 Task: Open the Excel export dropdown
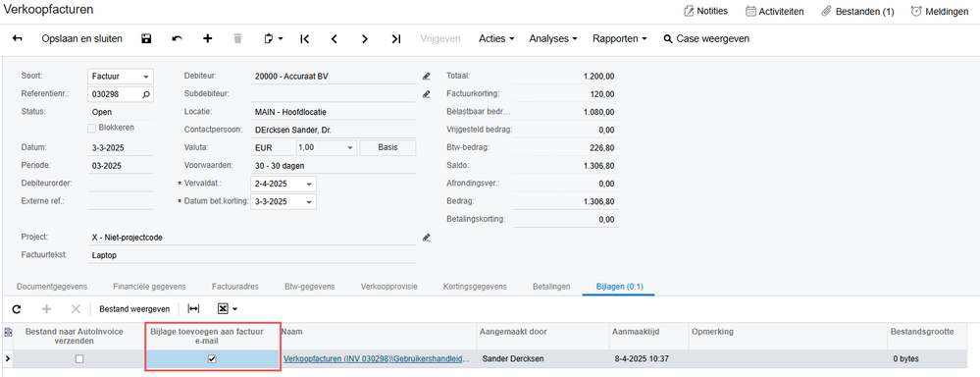pos(227,309)
